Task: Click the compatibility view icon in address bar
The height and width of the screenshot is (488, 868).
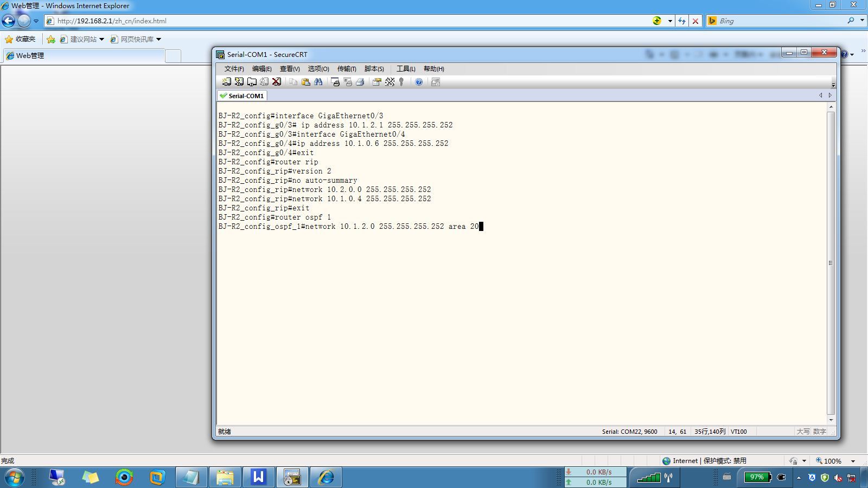Action: (x=657, y=21)
